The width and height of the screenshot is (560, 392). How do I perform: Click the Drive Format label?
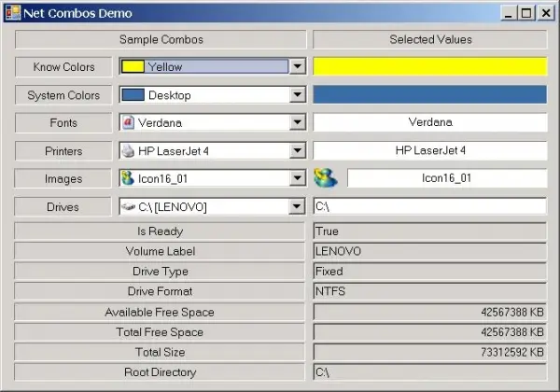click(160, 291)
